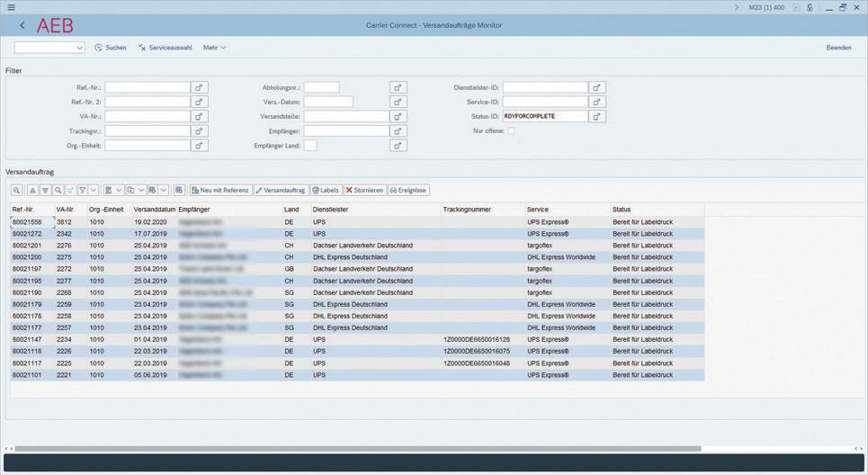Click the set filter funnel icon
The image size is (868, 475).
(x=83, y=190)
